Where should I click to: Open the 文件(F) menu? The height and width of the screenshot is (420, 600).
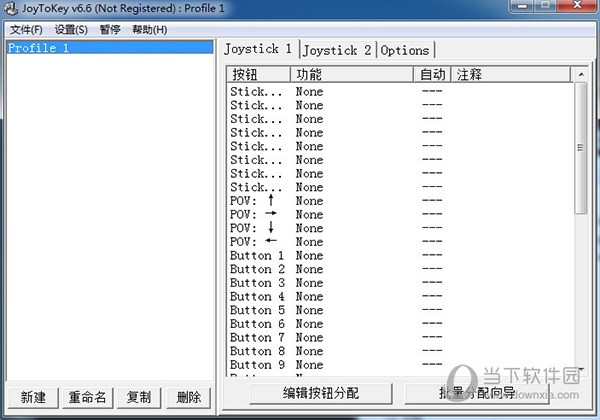26,29
